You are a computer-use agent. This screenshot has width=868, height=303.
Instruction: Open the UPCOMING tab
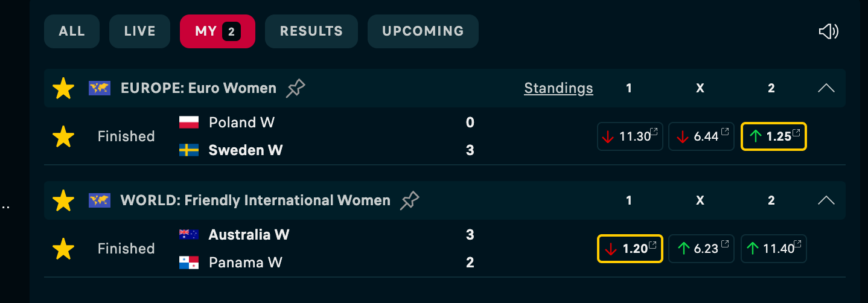pyautogui.click(x=423, y=31)
